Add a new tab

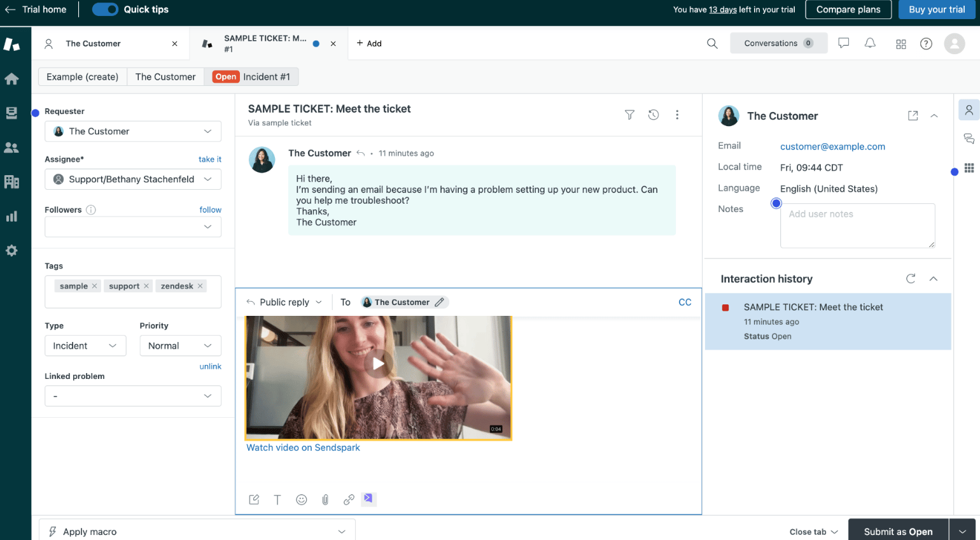(369, 43)
